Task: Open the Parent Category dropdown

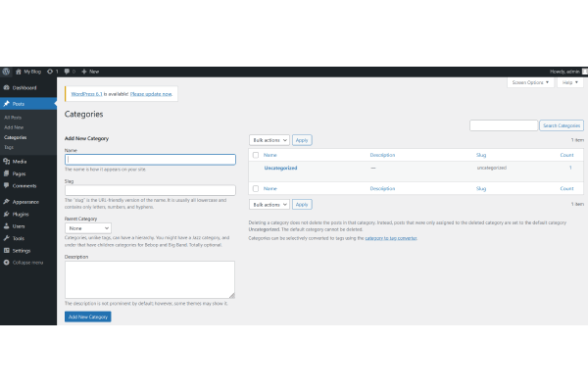Action: (x=88, y=227)
